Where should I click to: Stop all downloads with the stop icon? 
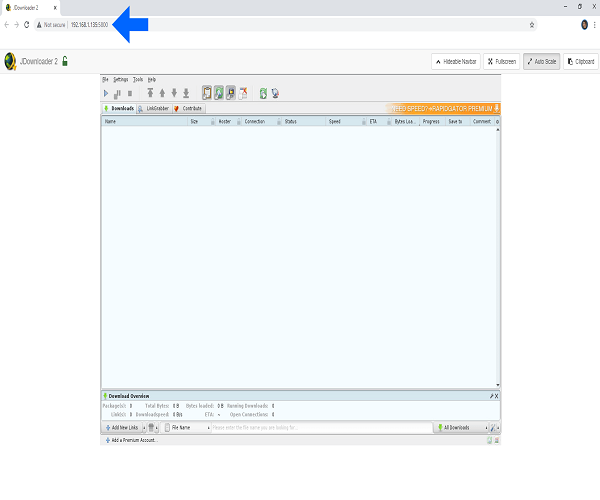coord(130,93)
